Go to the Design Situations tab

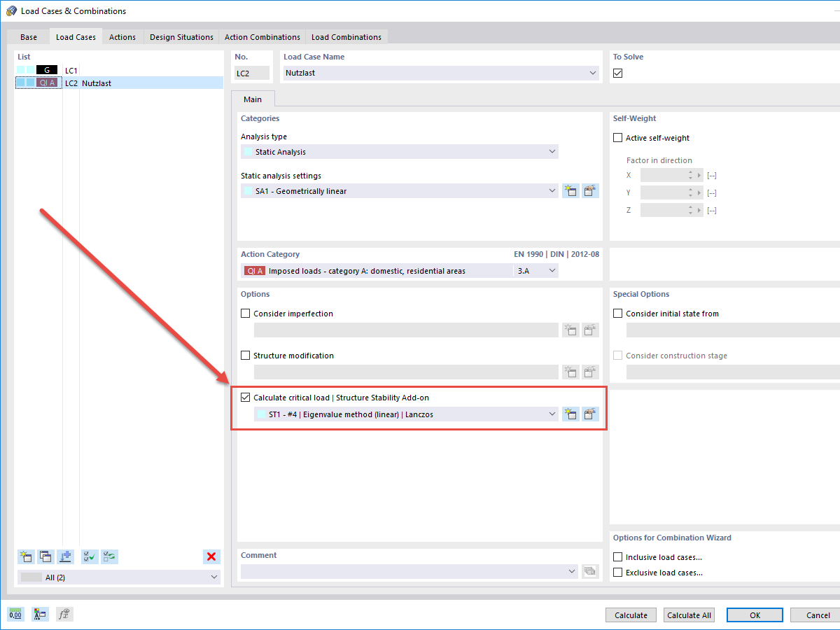(x=181, y=36)
